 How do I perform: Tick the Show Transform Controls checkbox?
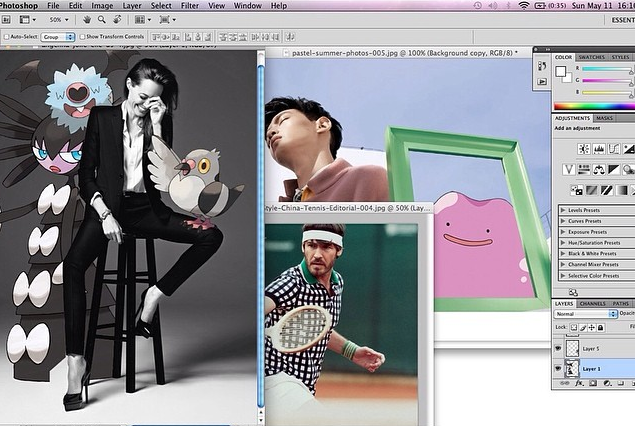pos(80,37)
